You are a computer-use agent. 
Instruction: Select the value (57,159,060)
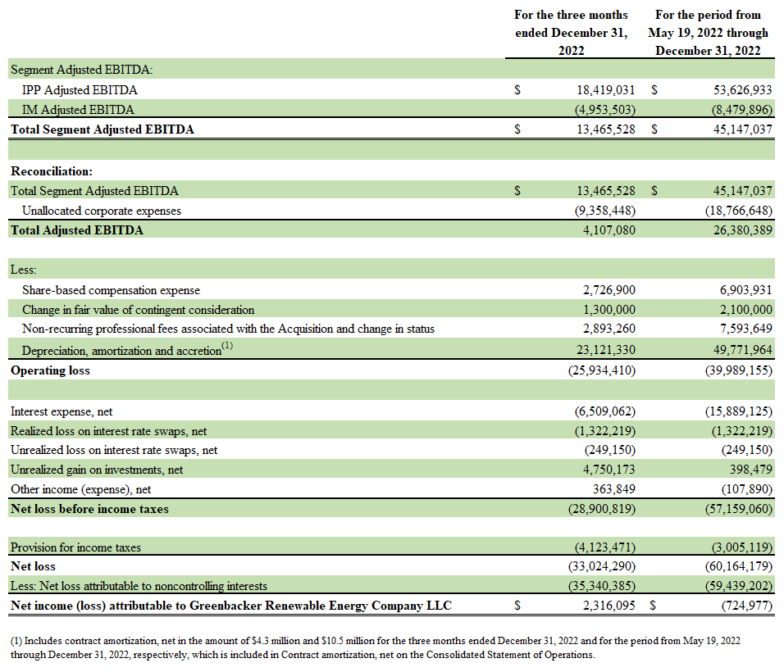pos(739,509)
